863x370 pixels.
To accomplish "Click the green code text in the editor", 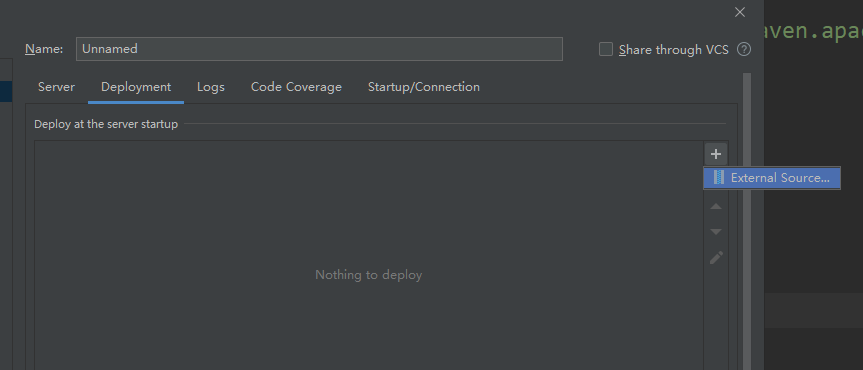I will coord(813,31).
